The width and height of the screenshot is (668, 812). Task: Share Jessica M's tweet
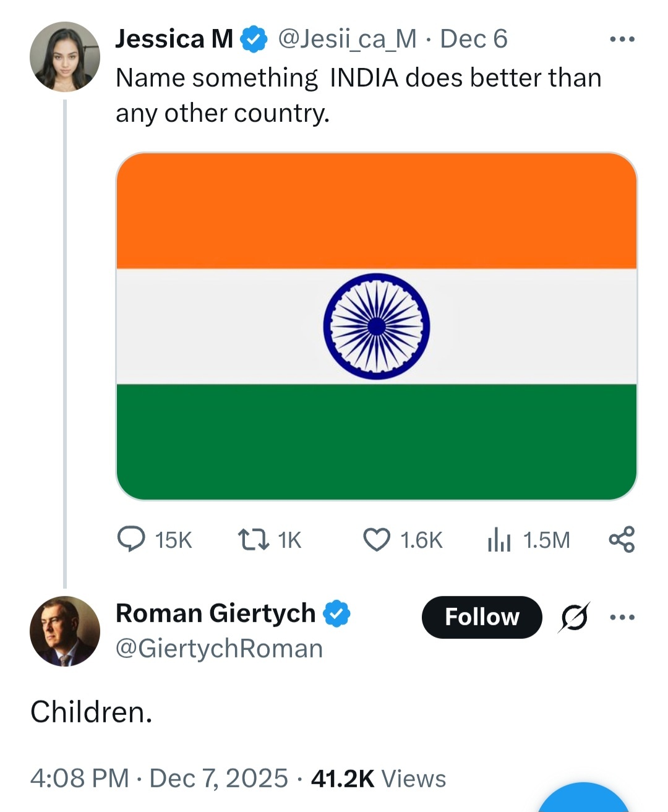click(622, 539)
